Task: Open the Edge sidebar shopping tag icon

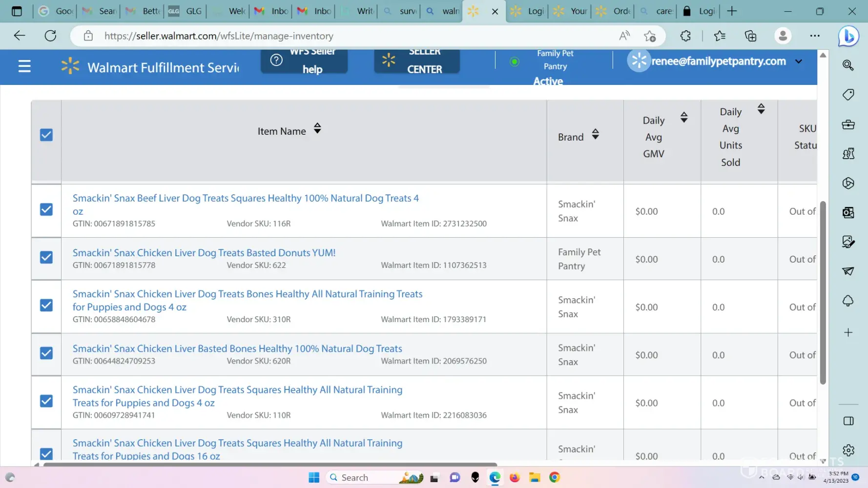Action: click(848, 95)
